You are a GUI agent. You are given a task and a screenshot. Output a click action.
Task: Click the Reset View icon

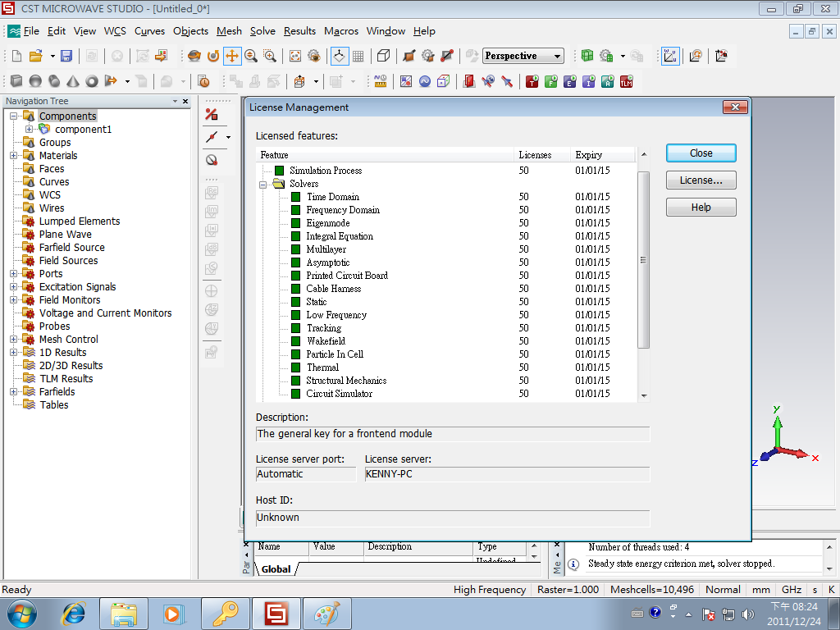[295, 56]
